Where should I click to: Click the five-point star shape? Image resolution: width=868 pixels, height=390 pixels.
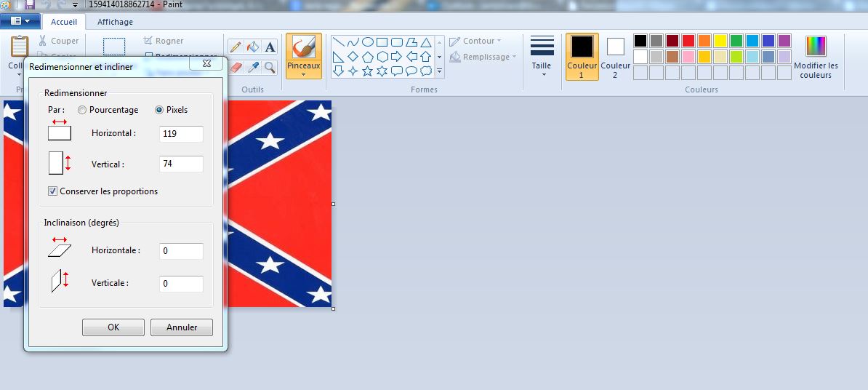367,71
